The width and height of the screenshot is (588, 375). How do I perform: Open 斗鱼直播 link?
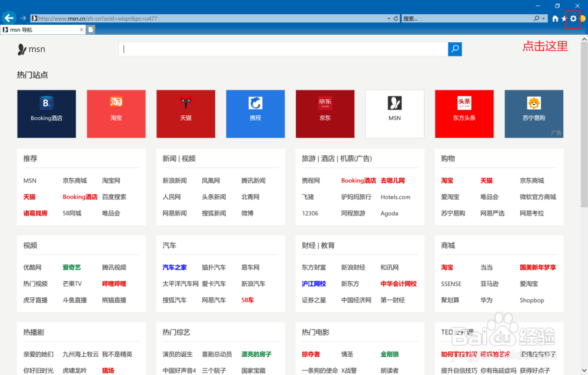coord(75,300)
